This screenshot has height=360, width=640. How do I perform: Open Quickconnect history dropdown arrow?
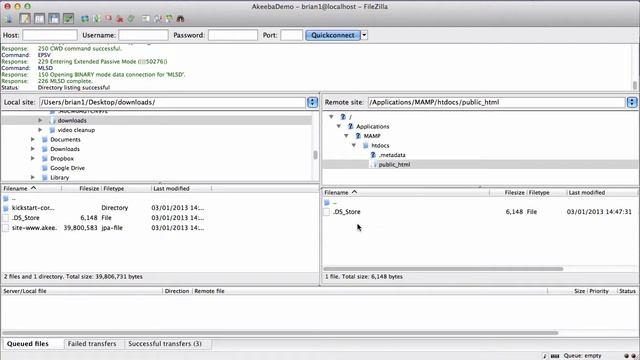pos(364,35)
